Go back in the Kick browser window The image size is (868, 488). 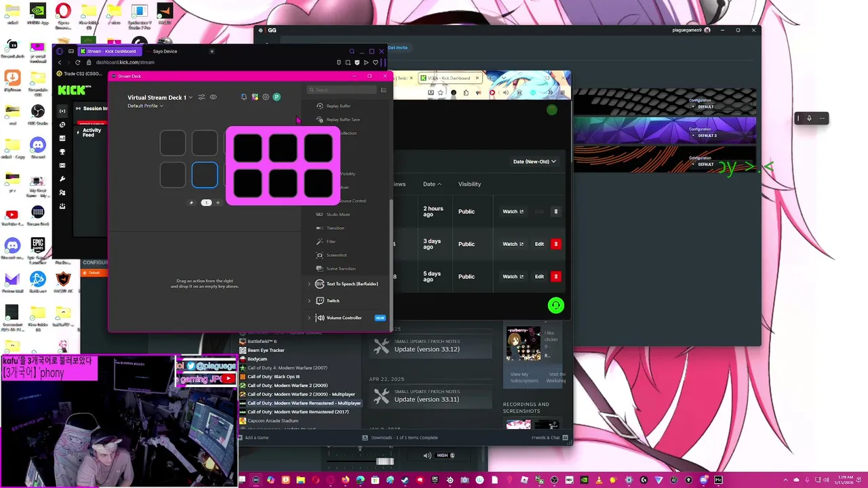[60, 62]
